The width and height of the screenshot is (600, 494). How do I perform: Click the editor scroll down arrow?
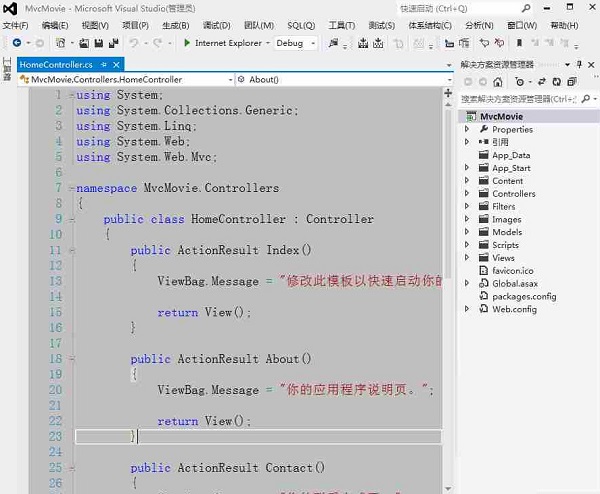click(x=448, y=489)
